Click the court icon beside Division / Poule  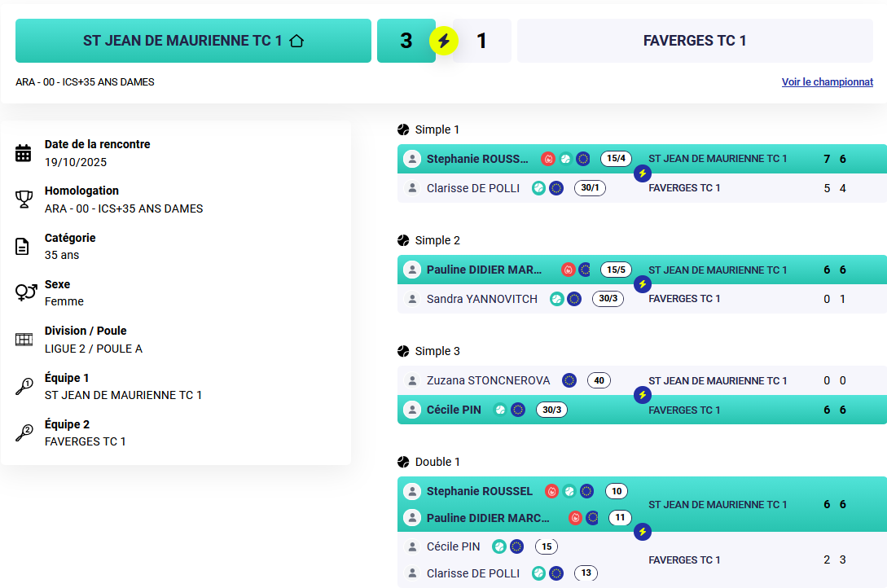(24, 340)
